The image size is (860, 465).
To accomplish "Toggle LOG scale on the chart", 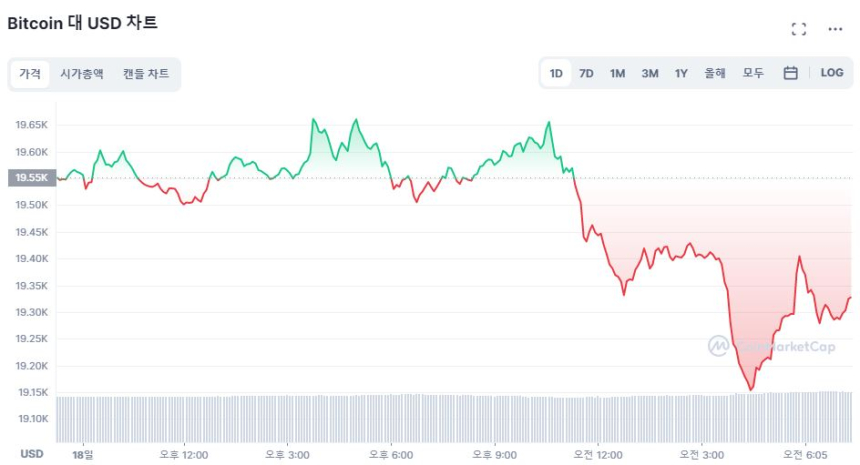I will click(x=831, y=73).
